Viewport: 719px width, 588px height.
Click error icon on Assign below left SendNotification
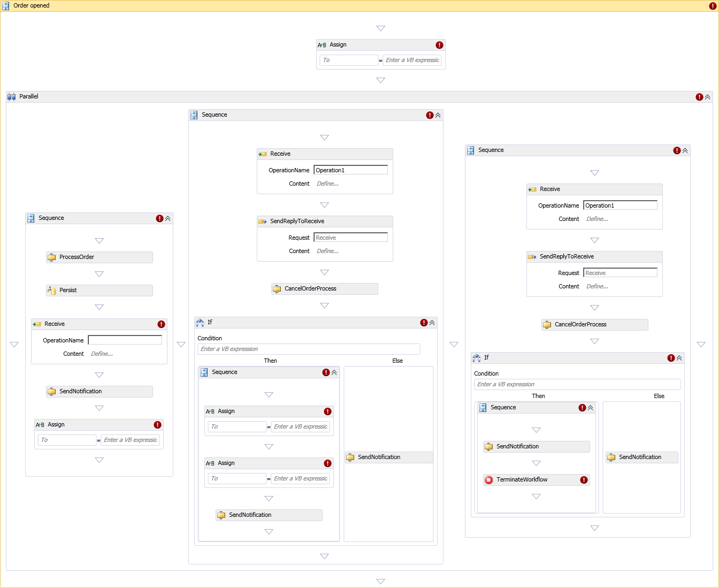point(157,425)
